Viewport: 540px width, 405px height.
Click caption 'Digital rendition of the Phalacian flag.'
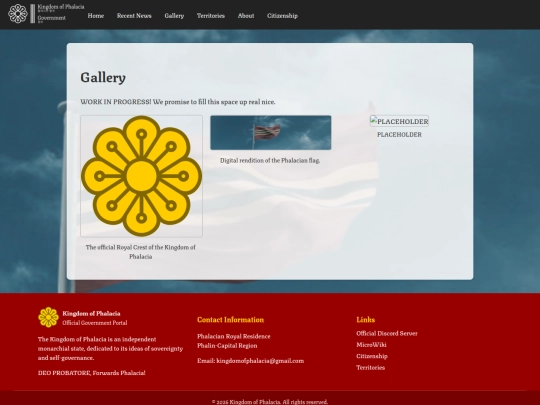coord(270,160)
